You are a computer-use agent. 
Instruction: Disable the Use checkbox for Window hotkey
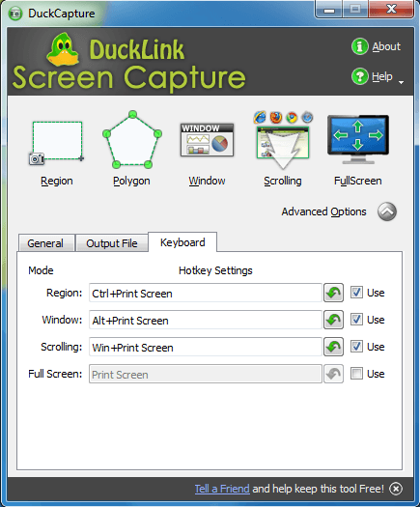(x=356, y=320)
